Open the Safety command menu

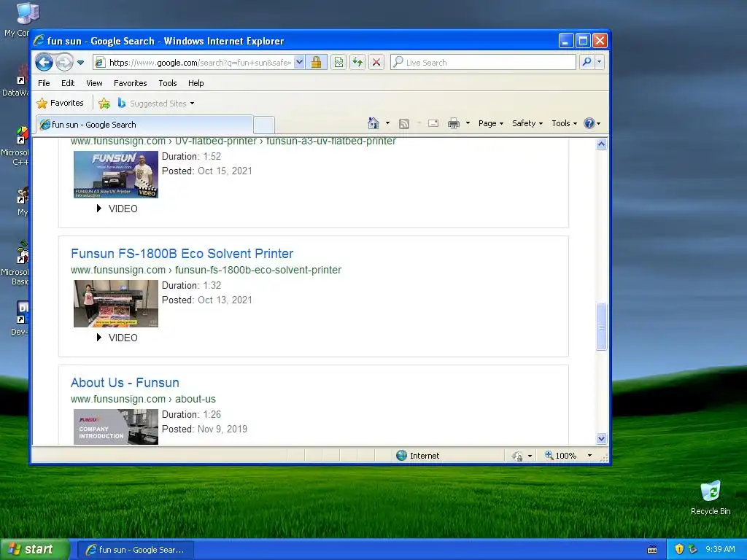(x=527, y=123)
